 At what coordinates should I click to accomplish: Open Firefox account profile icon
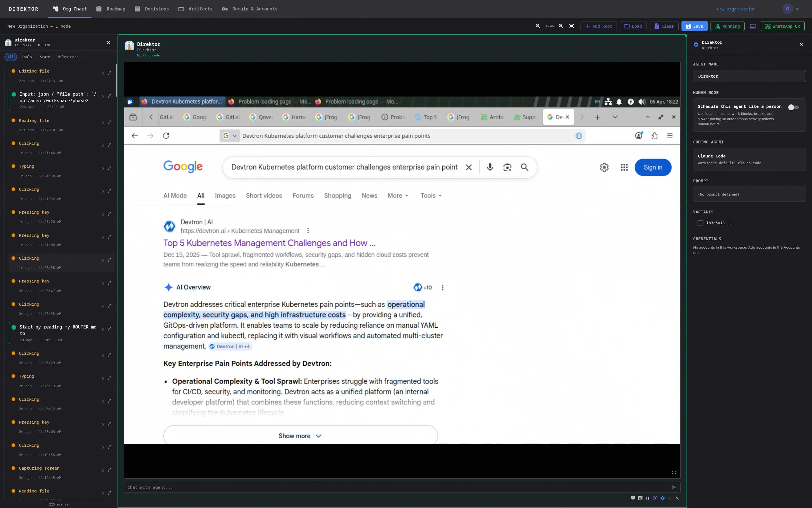click(x=639, y=136)
